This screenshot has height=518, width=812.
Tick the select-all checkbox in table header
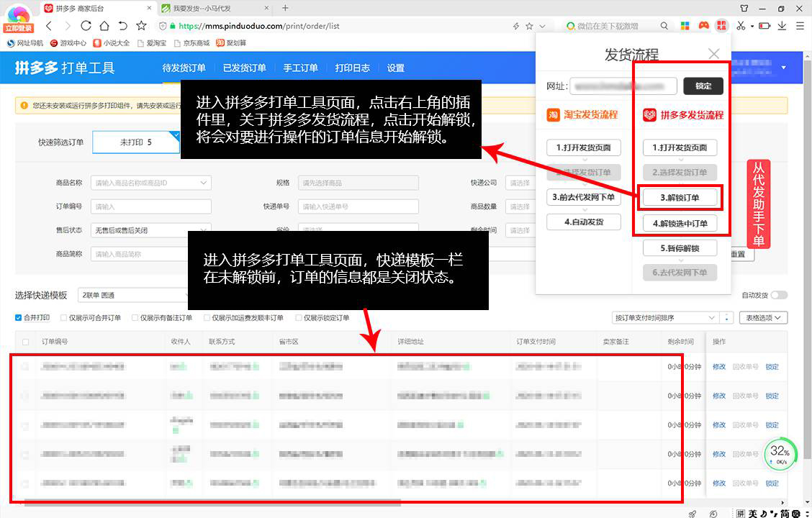[25, 342]
